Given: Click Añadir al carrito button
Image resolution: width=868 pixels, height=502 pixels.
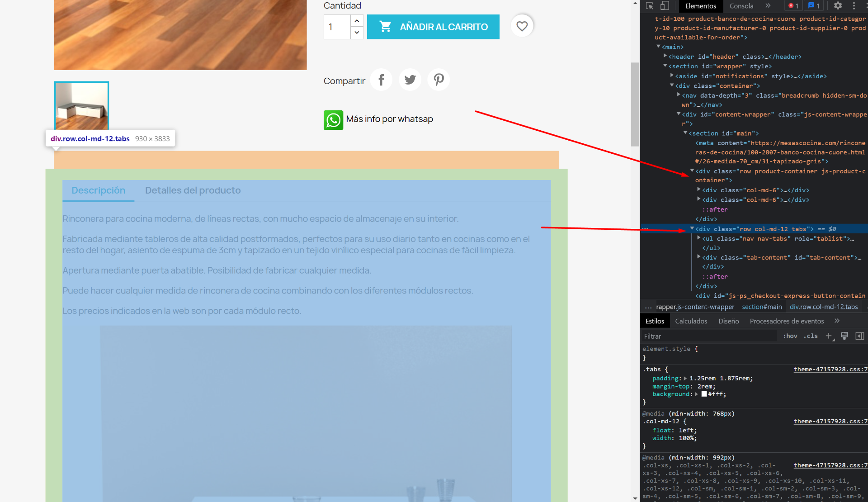Looking at the screenshot, I should (433, 27).
